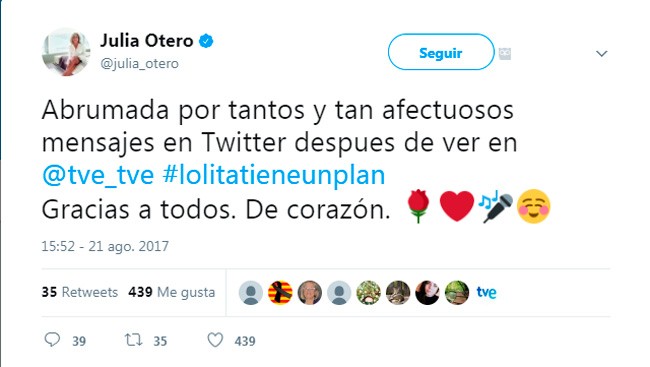Click the blue verified badge
Screen dimensions: 650x367
point(206,41)
